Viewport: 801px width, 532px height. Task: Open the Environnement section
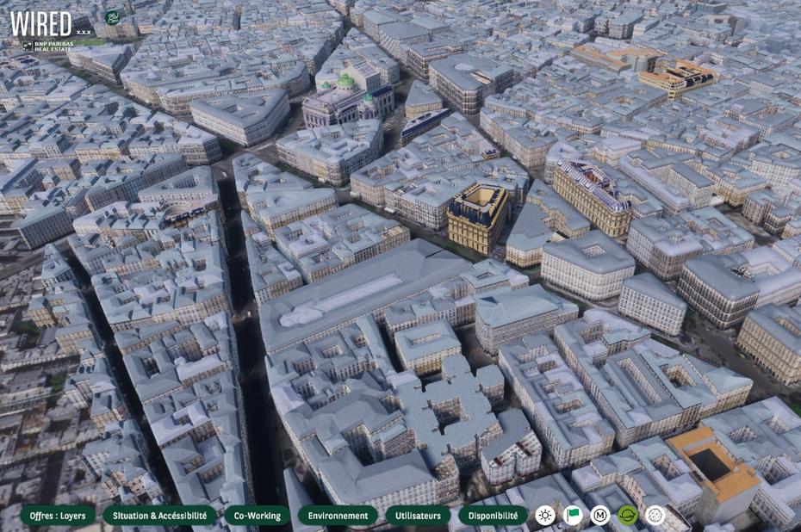click(x=338, y=516)
